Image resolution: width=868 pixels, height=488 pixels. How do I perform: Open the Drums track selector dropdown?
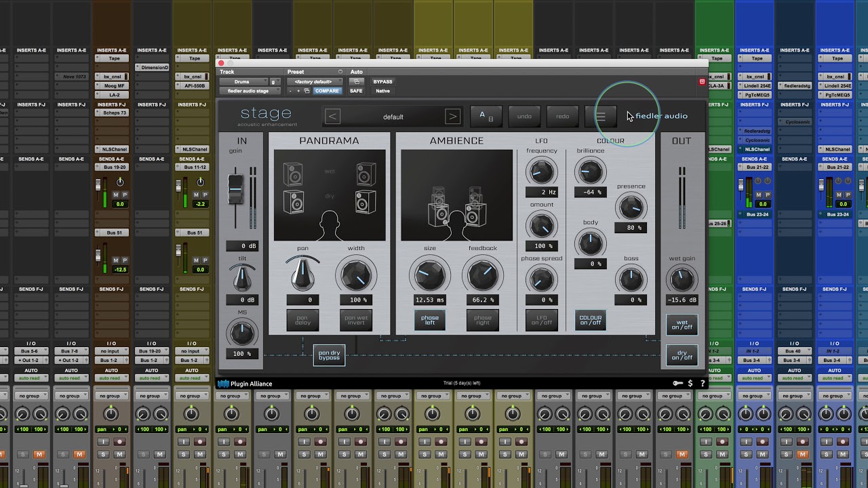point(242,81)
